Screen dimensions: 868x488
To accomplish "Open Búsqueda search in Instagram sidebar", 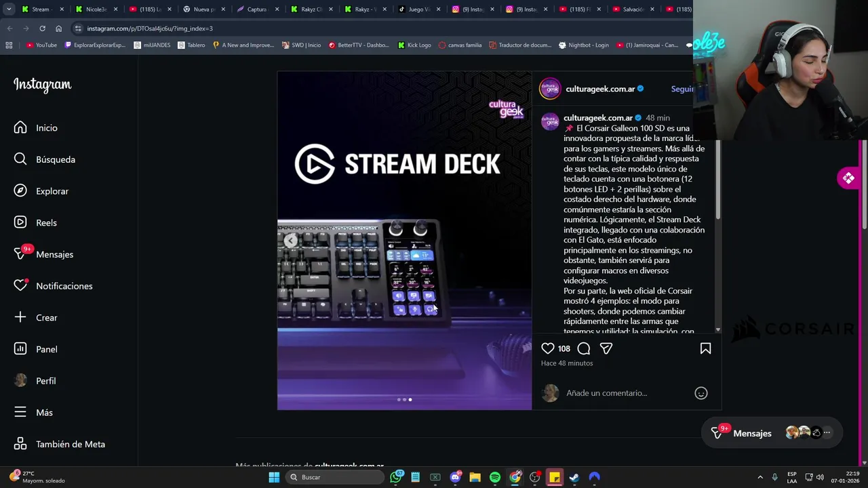I will pyautogui.click(x=45, y=159).
